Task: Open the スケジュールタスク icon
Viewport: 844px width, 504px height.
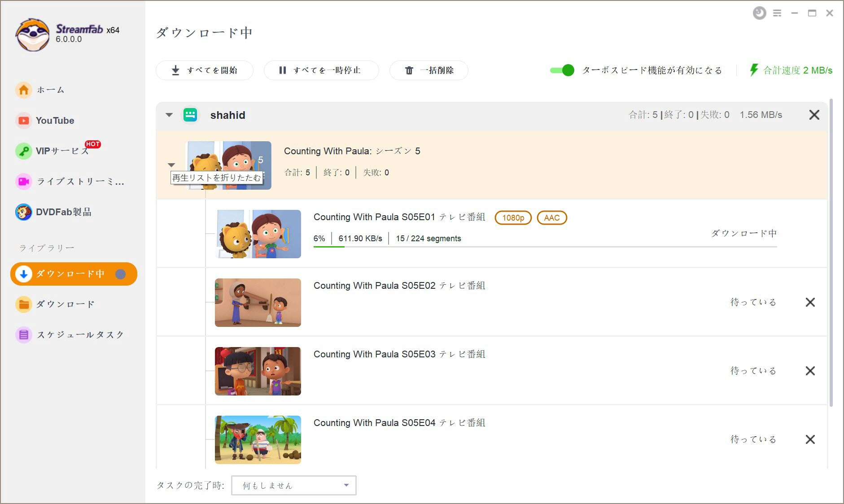Action: click(24, 335)
